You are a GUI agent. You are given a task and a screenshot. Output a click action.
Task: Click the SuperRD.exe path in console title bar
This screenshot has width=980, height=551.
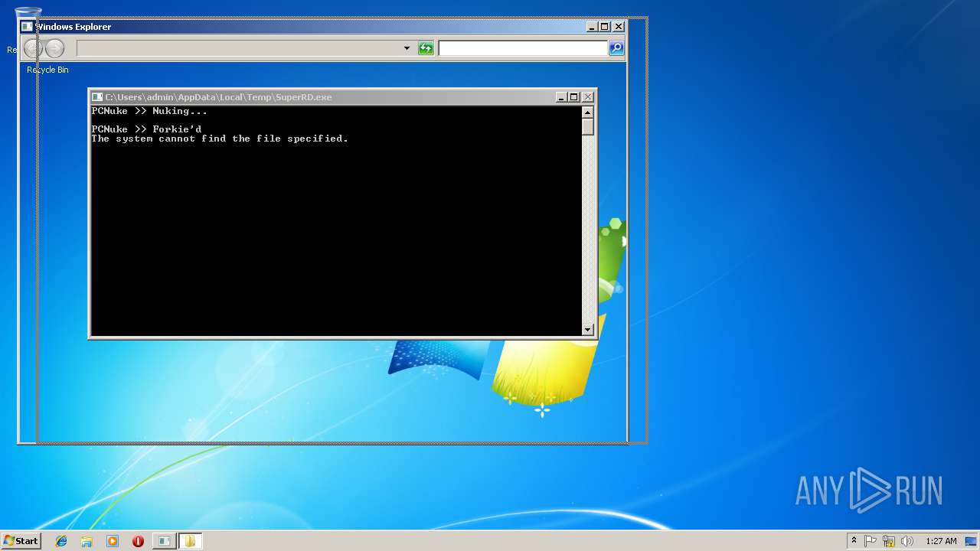coord(218,97)
